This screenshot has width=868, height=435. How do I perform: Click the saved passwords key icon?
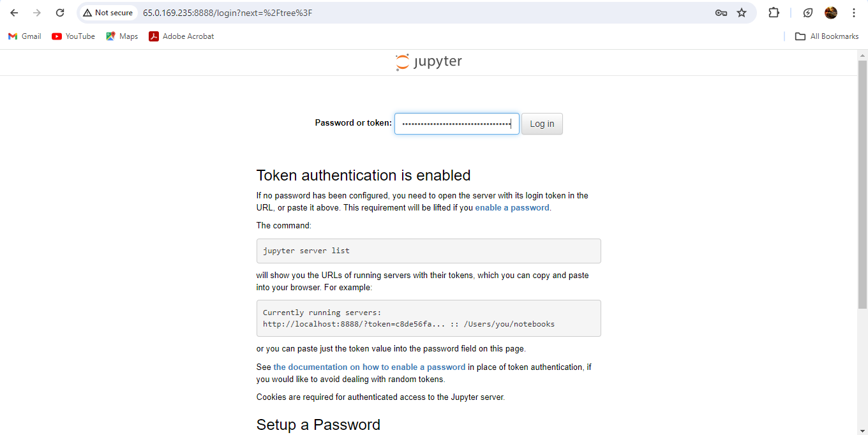coord(721,12)
